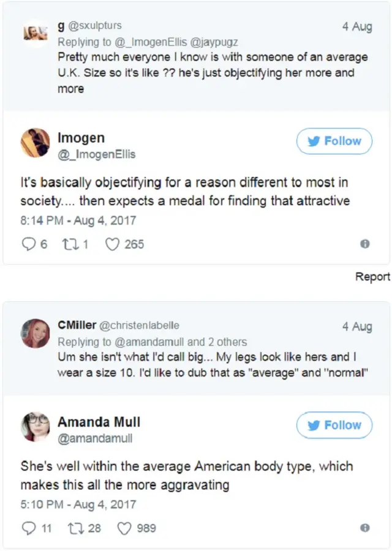This screenshot has height=551, width=392.
Task: Retweet Imogen's tweet
Action: pos(69,244)
